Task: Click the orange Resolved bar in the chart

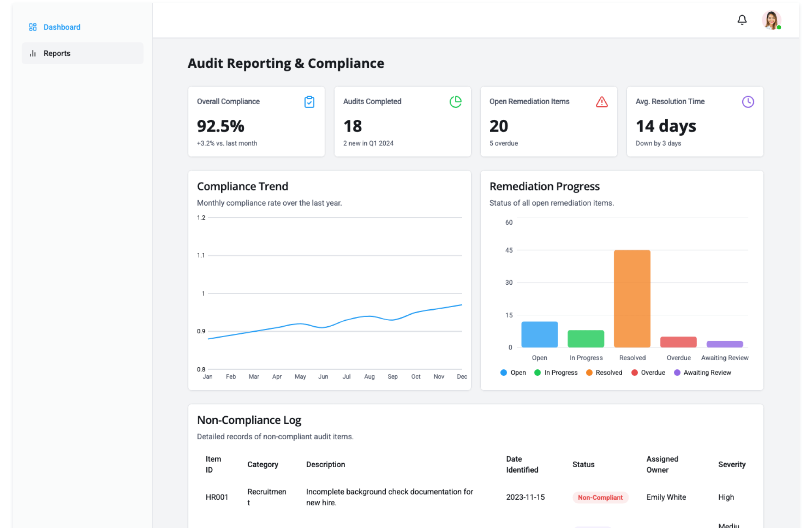Action: 632,298
